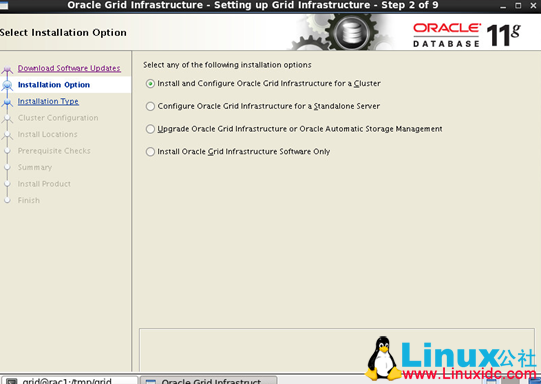
Task: Click the Finish step marker dot
Action: tap(8, 200)
